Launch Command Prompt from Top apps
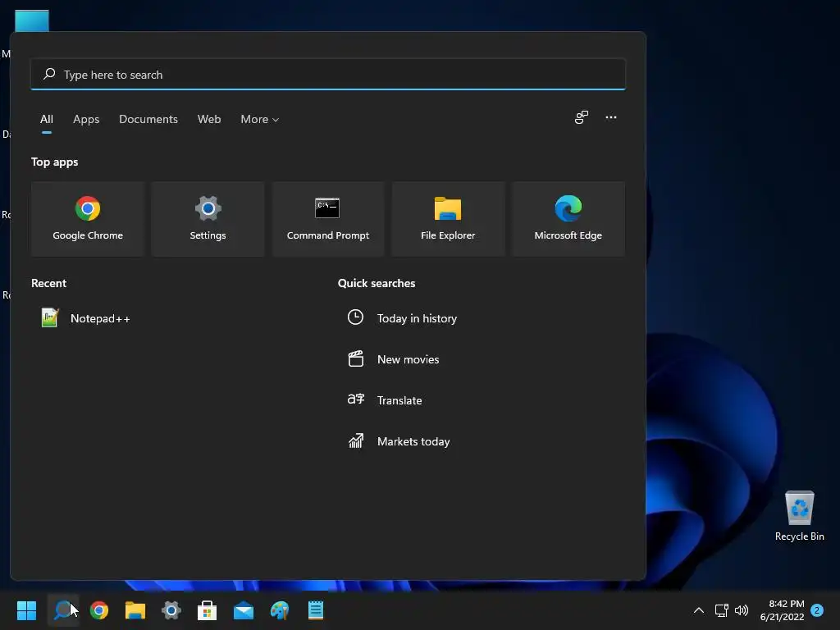Image resolution: width=840 pixels, height=630 pixels. [x=328, y=218]
